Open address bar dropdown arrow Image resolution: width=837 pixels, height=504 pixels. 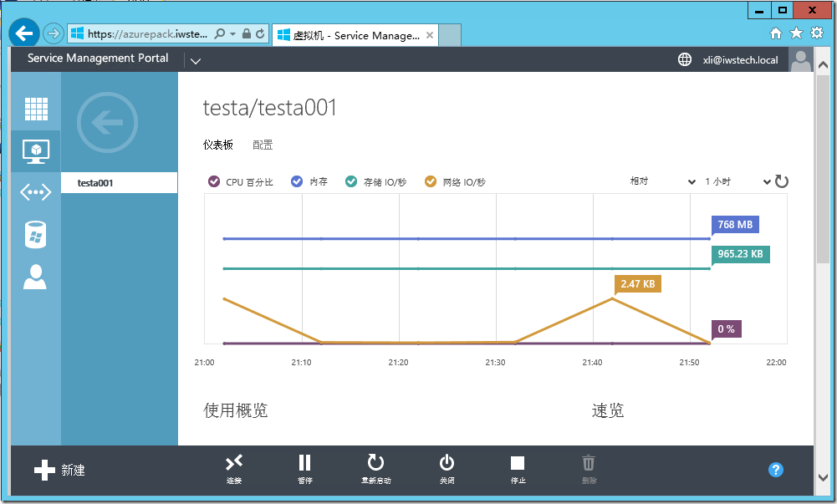click(x=232, y=33)
